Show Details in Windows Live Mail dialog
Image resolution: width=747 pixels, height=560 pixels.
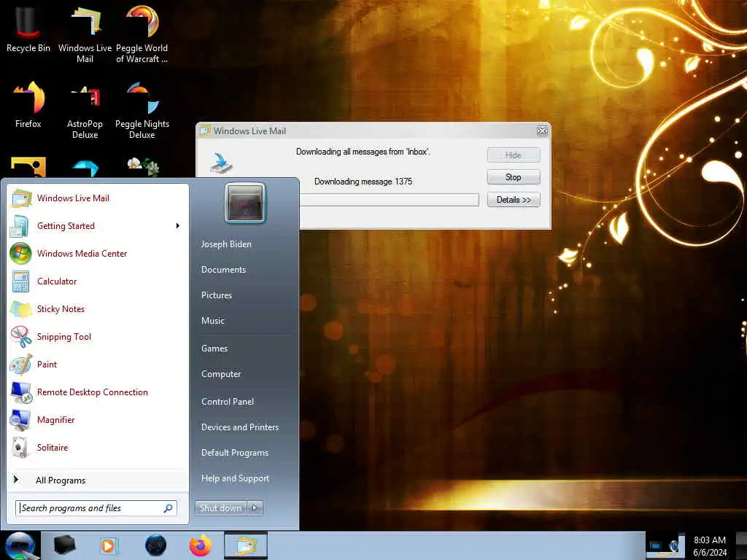click(x=514, y=200)
